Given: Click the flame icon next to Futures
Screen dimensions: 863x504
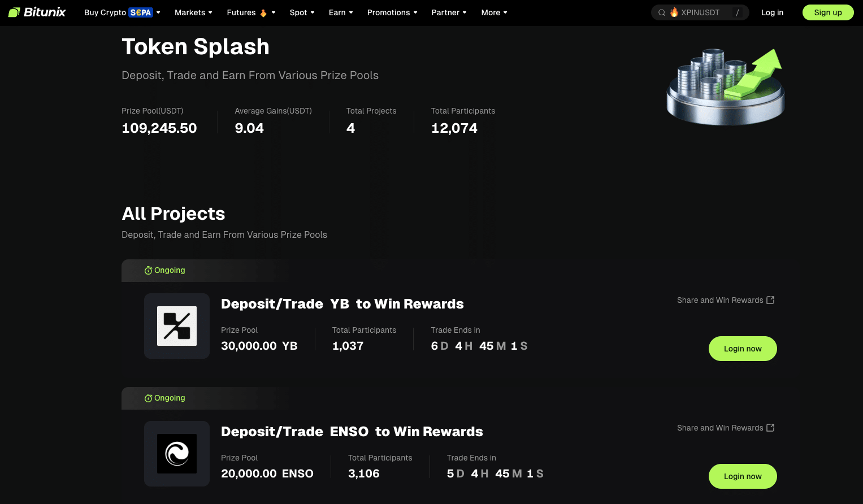Looking at the screenshot, I should [x=263, y=12].
